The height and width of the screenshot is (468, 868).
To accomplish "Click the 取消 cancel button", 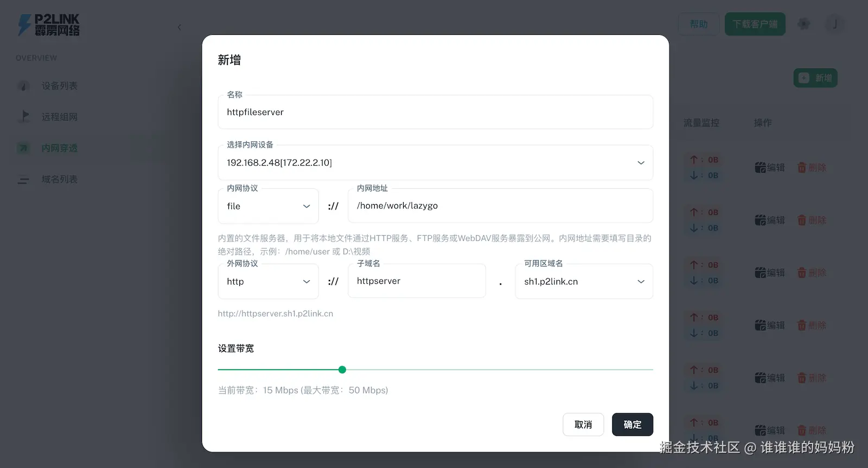I will pyautogui.click(x=583, y=425).
